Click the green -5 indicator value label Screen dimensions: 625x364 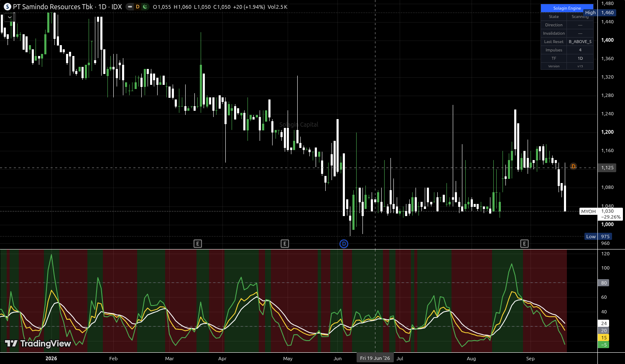pyautogui.click(x=604, y=345)
